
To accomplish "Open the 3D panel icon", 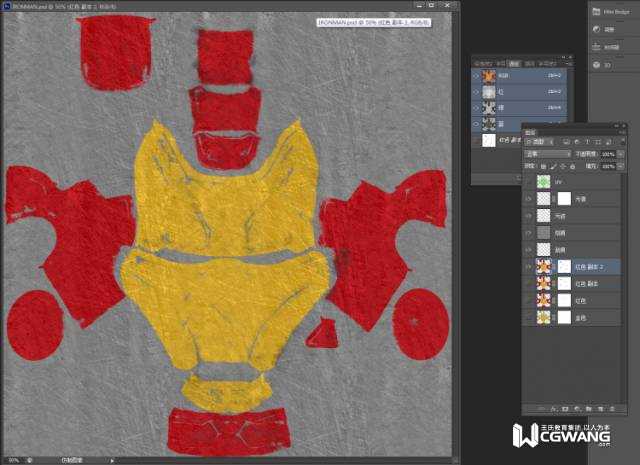I will 596,65.
